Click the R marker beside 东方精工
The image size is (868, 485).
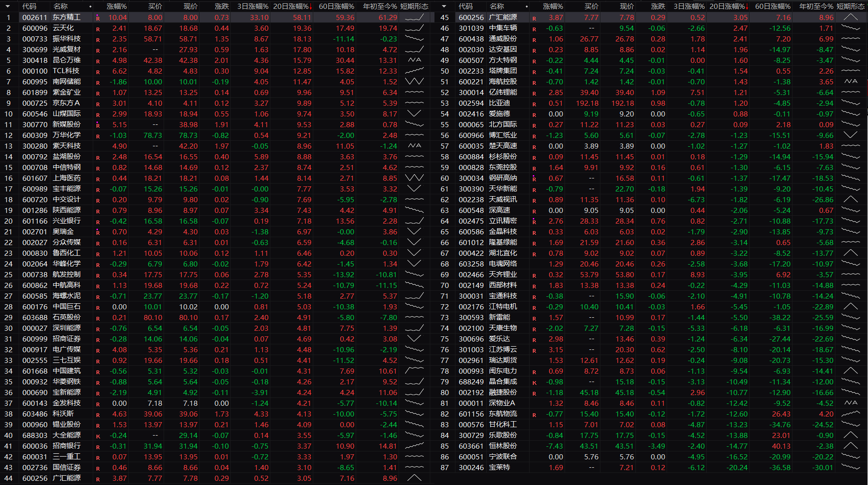point(98,18)
